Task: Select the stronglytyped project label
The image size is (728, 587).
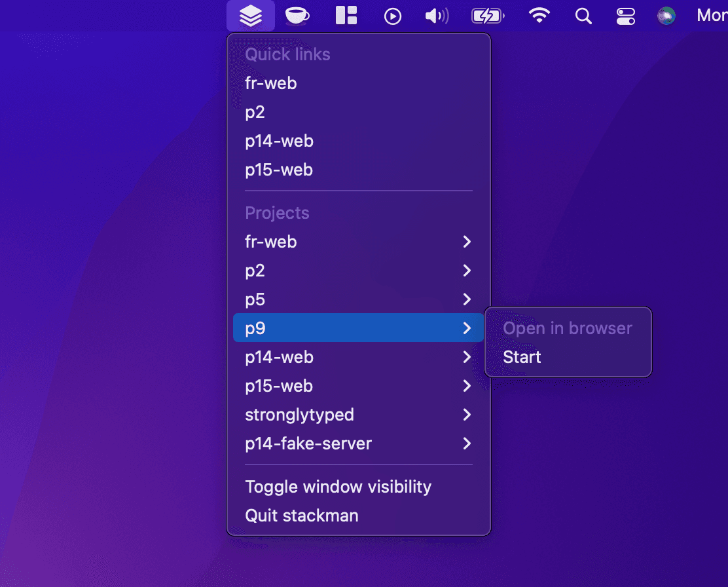Action: pyautogui.click(x=299, y=415)
